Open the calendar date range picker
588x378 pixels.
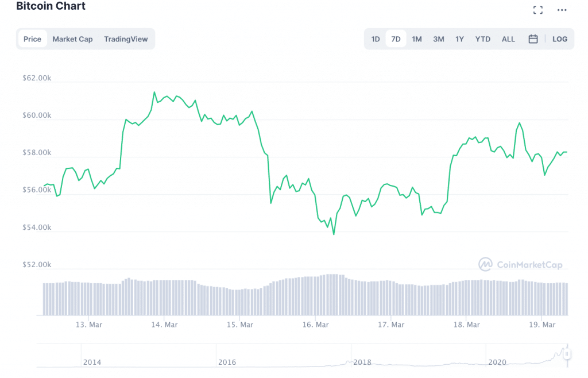(533, 39)
